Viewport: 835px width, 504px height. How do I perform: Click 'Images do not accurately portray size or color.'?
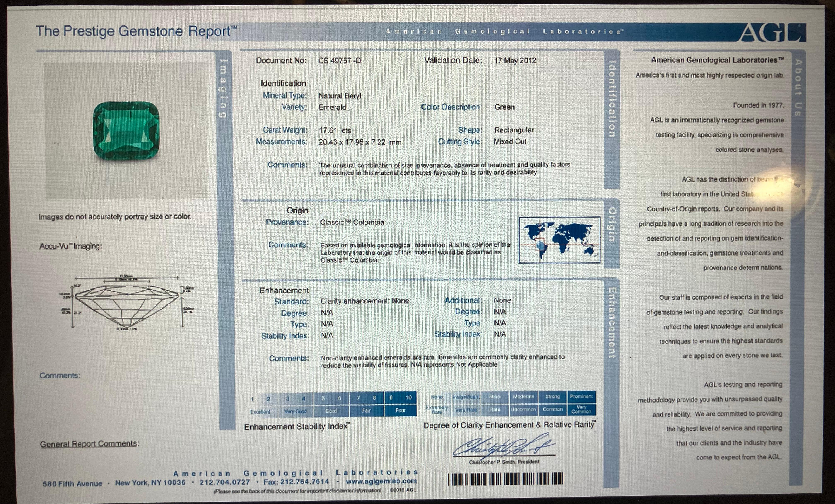[115, 217]
